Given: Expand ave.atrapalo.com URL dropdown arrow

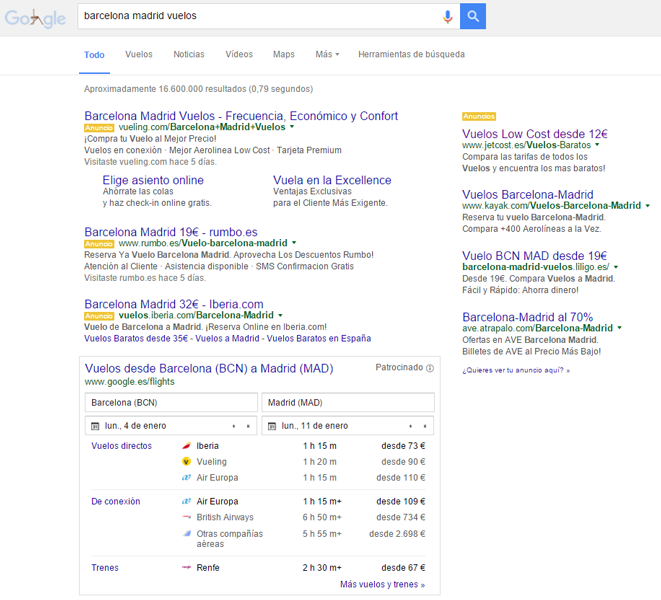Looking at the screenshot, I should click(x=619, y=328).
